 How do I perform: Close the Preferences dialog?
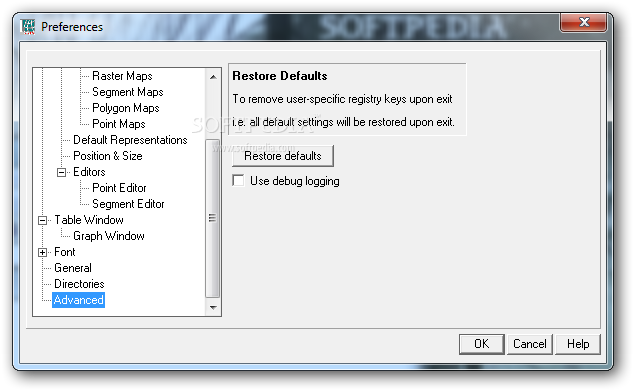pos(583,22)
